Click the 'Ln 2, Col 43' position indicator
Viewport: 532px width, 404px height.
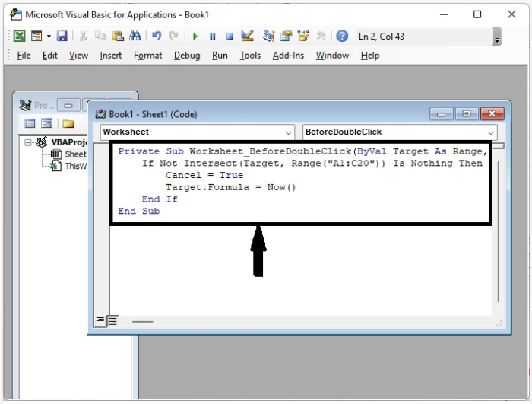click(382, 37)
